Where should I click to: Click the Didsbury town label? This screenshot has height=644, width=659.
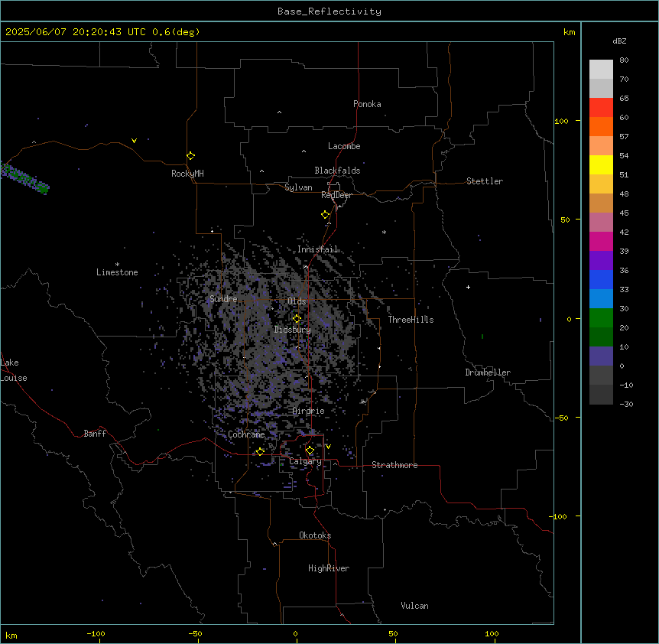pos(293,330)
